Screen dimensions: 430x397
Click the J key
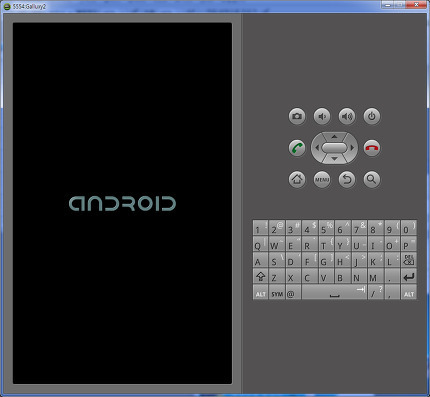click(x=359, y=260)
